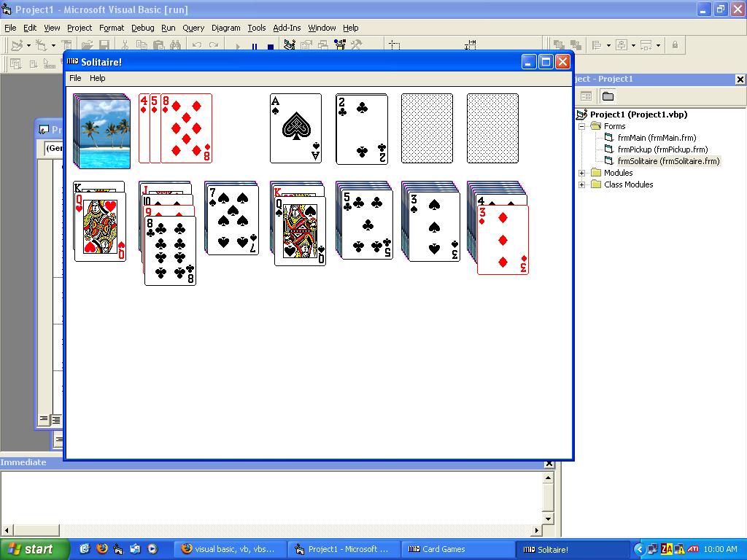Toggle the Lock Controls padlock icon
747x560 pixels.
(674, 45)
